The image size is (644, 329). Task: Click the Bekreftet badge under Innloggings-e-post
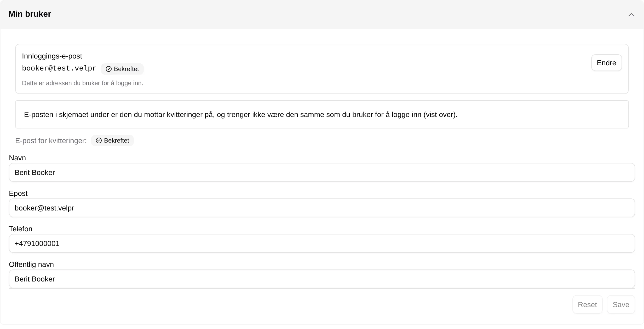(x=122, y=69)
